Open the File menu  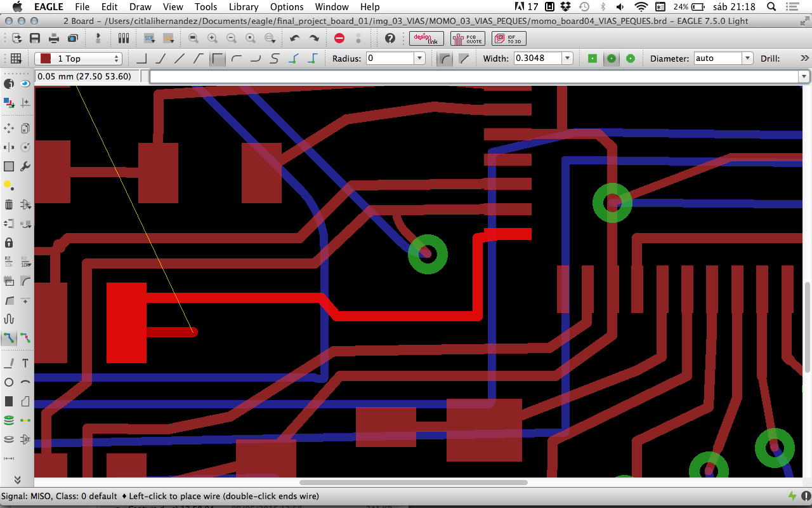tap(82, 7)
